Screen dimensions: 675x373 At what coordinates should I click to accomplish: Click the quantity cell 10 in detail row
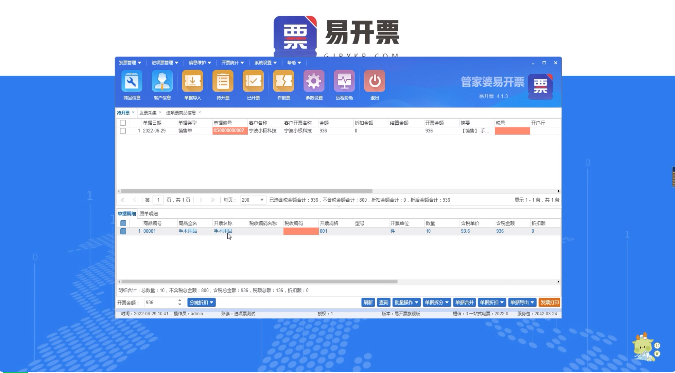tap(428, 231)
